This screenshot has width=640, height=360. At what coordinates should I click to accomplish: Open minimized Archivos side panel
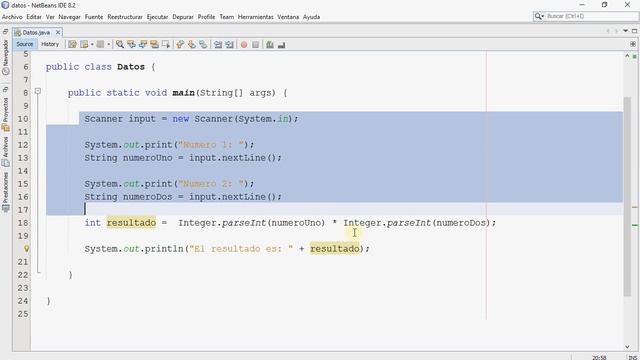tap(6, 152)
